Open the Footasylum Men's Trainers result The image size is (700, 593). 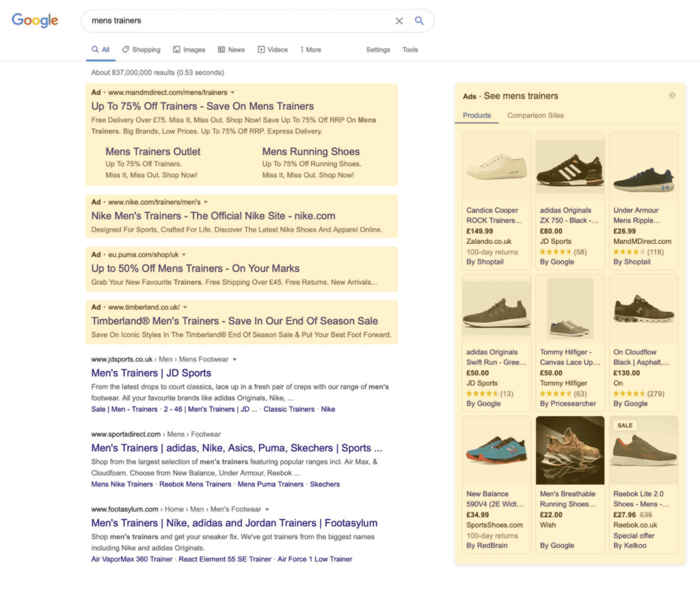234,523
